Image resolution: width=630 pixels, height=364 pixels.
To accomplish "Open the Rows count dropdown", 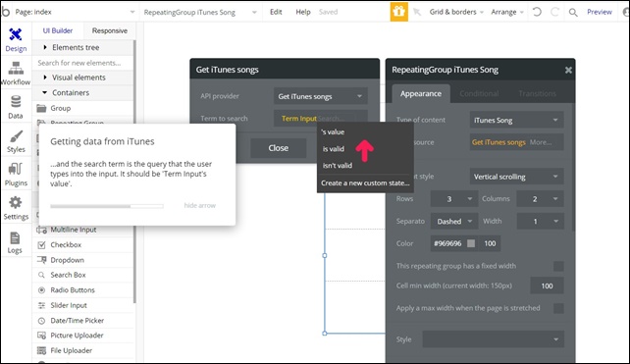I will coord(454,199).
